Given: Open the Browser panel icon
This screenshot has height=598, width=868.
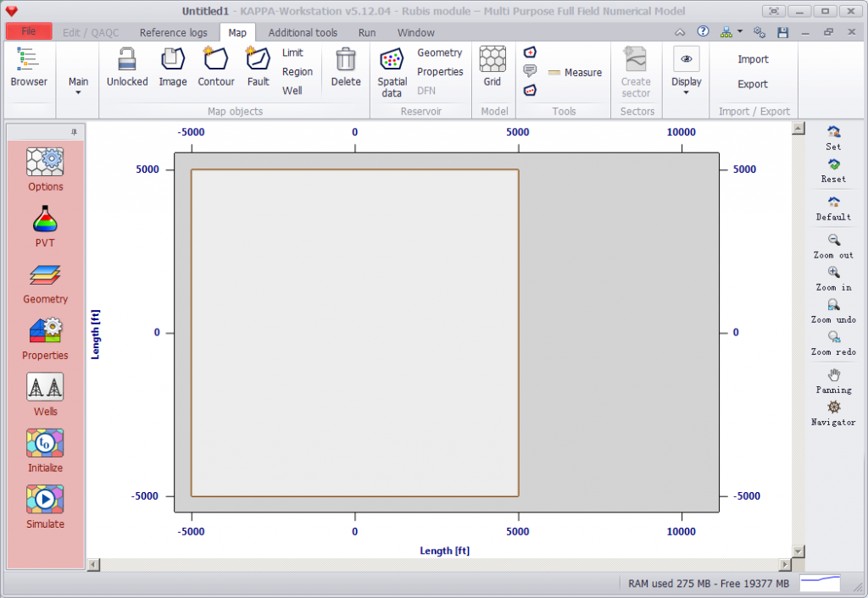Looking at the screenshot, I should 28,59.
